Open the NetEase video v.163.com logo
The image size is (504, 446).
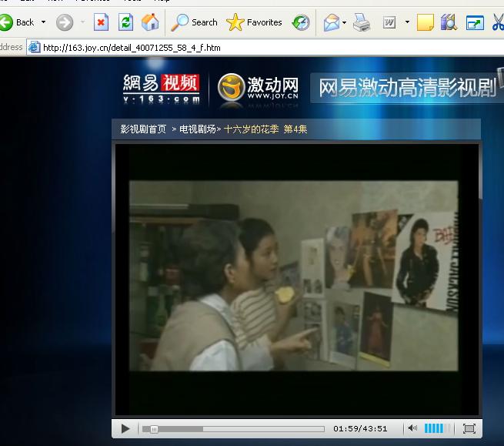[162, 89]
